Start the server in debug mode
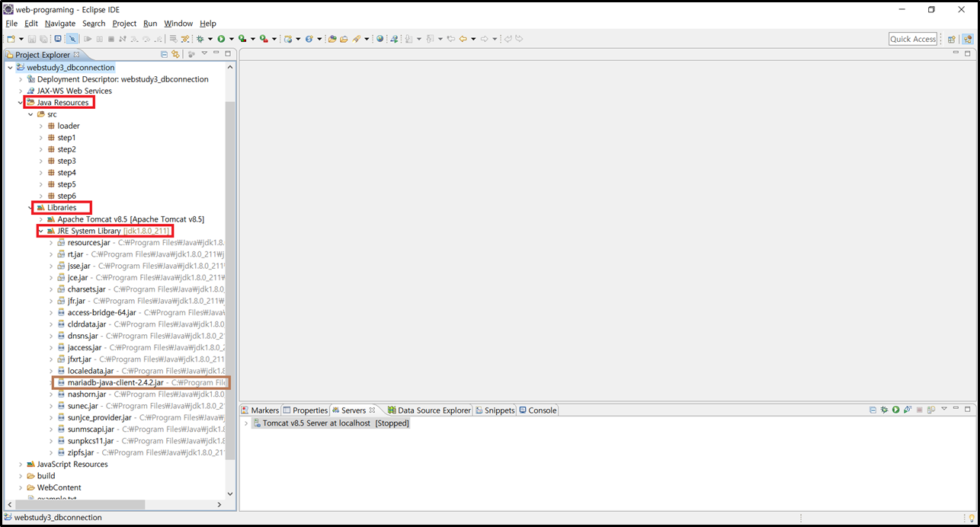Image resolution: width=980 pixels, height=527 pixels. [884, 410]
